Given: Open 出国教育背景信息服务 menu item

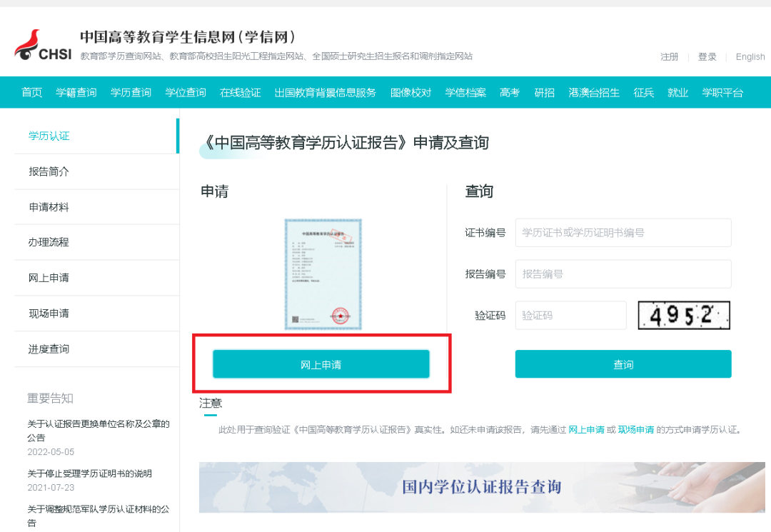Looking at the screenshot, I should point(325,92).
